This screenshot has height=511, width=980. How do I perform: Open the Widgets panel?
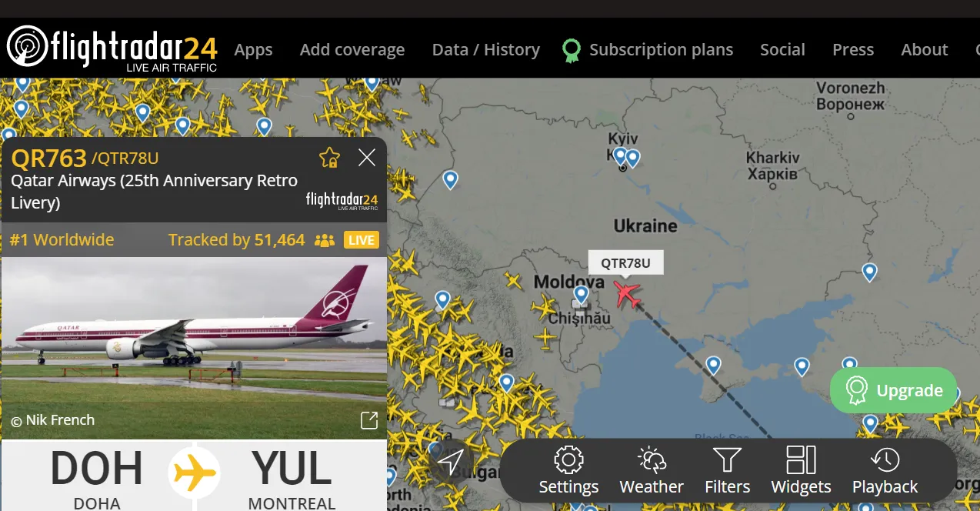[x=801, y=470]
